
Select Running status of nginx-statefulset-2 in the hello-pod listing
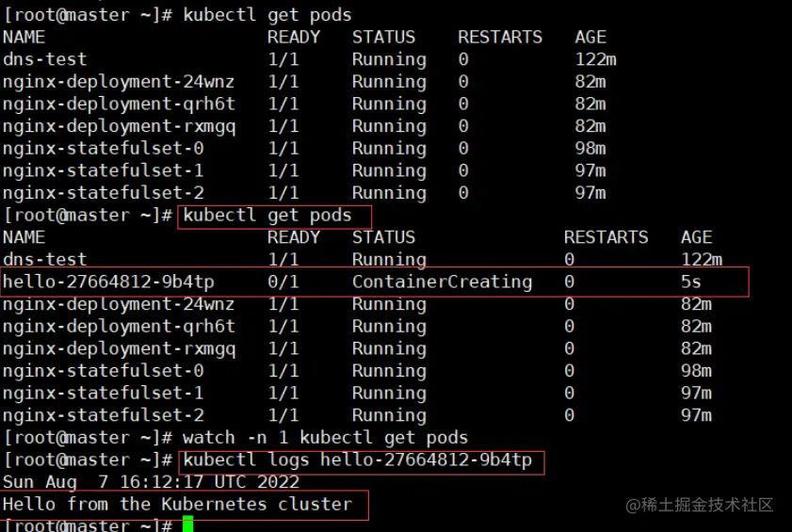tap(389, 416)
